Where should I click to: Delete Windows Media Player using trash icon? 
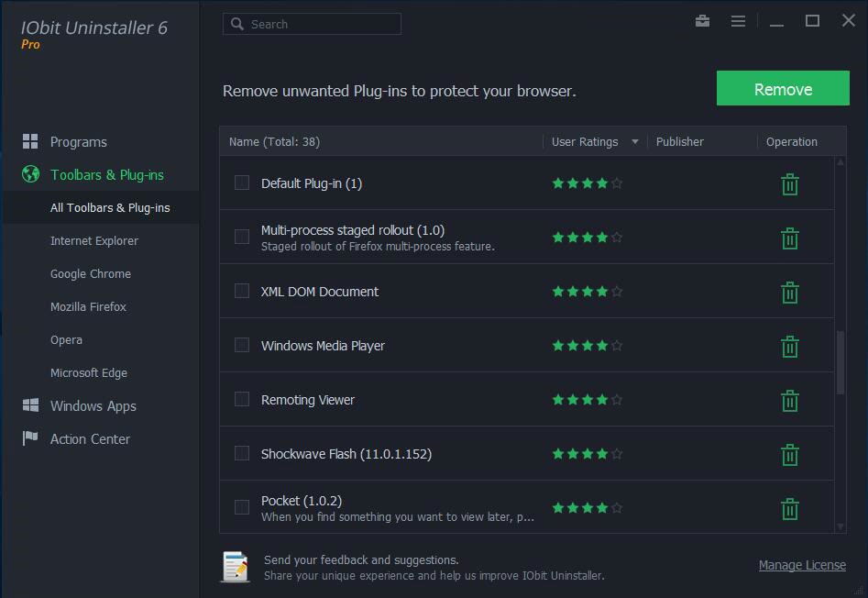coord(789,347)
